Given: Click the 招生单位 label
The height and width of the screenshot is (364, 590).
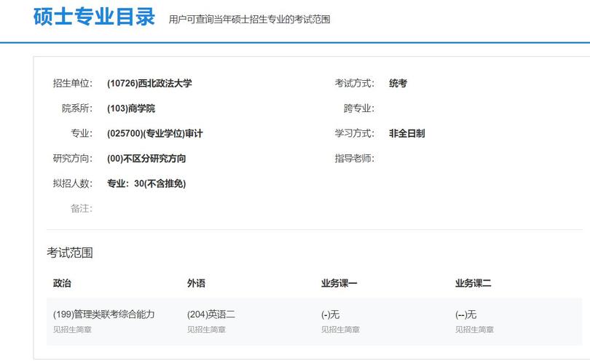Looking at the screenshot, I should pos(73,83).
